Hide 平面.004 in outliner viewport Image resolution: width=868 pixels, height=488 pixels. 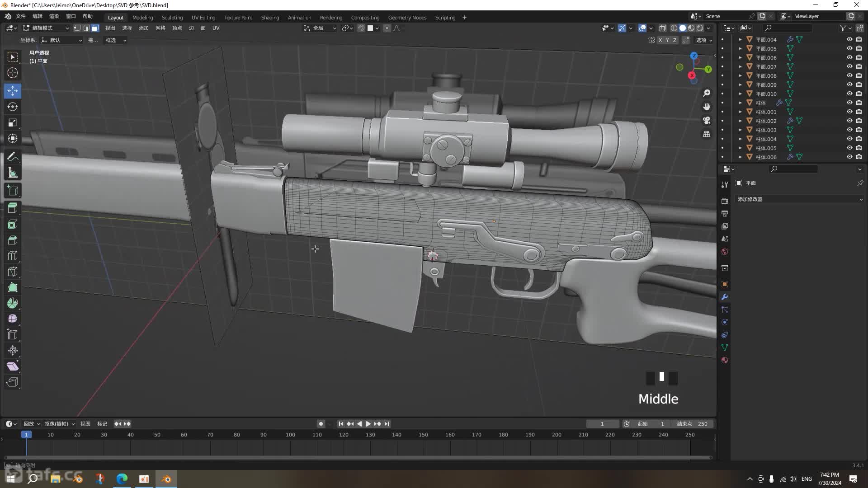tap(849, 39)
